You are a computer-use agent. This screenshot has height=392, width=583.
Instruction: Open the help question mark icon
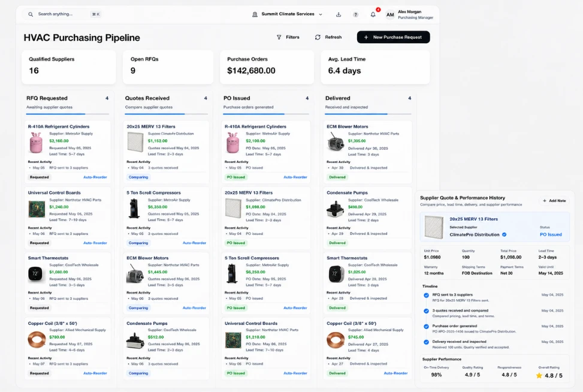point(355,14)
